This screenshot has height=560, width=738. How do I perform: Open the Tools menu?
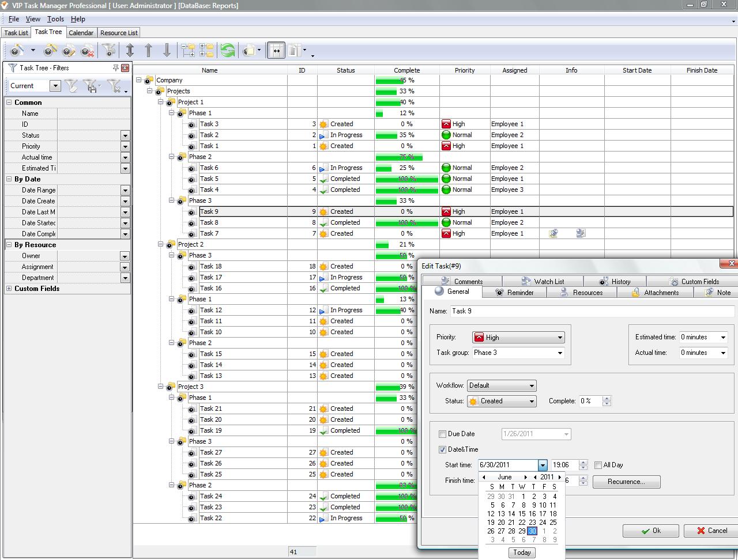click(x=55, y=19)
